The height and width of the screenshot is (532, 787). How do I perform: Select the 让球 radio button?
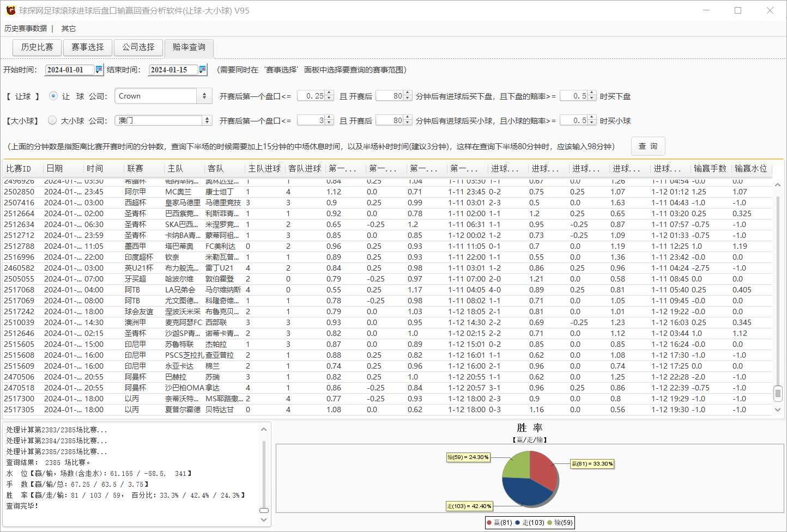click(53, 96)
